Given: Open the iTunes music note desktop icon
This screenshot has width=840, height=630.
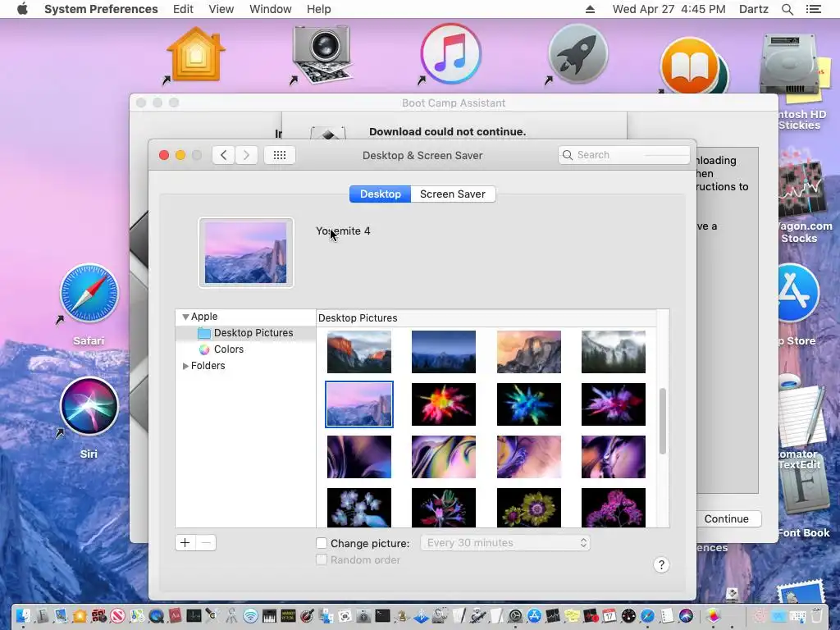Looking at the screenshot, I should click(x=450, y=53).
